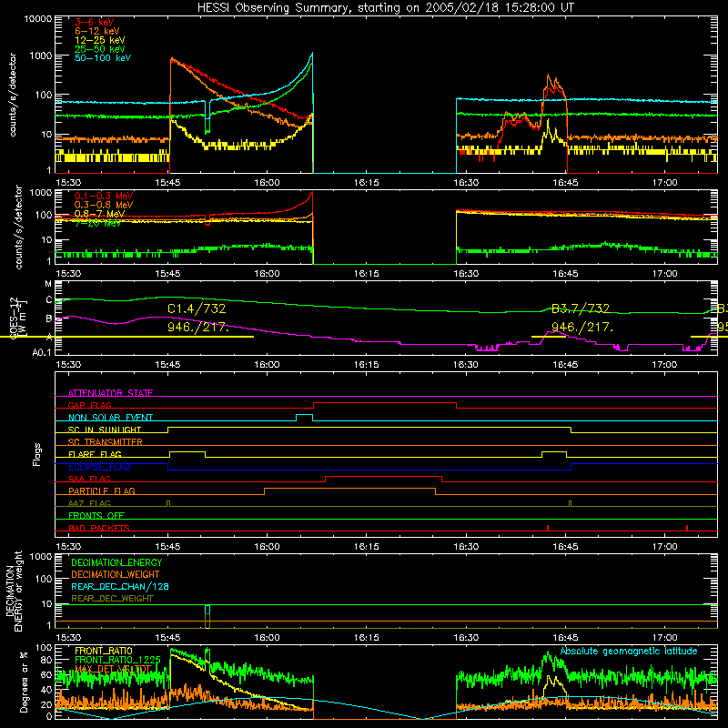Click the 0.3-0.8 MeV legend label
Viewport: 728px width, 728px height.
(104, 205)
